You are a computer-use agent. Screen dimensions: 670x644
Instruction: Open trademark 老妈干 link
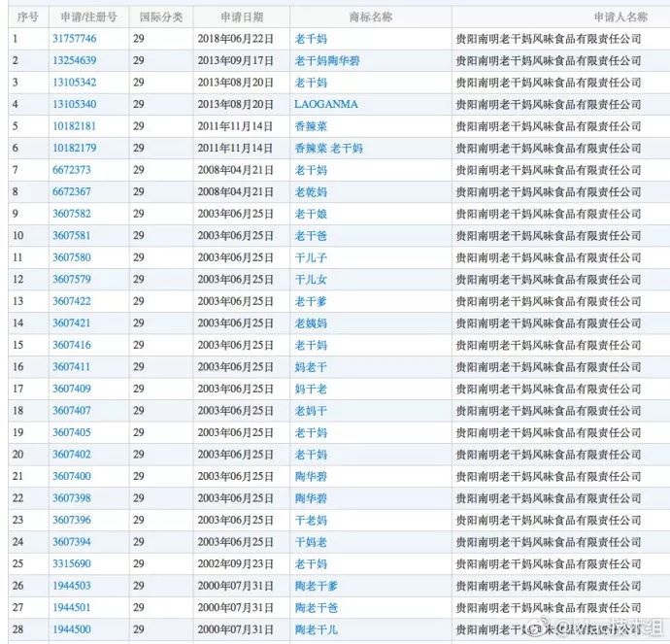point(311,411)
